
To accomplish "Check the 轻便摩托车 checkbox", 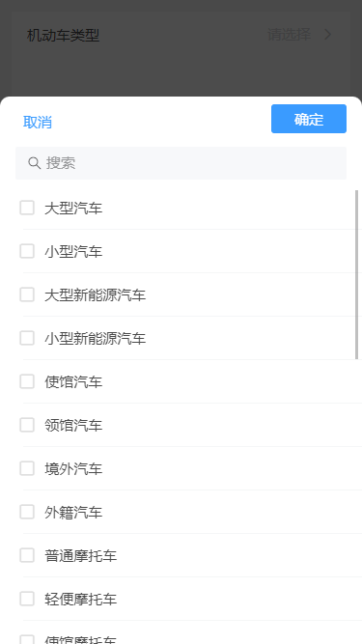I will click(27, 599).
